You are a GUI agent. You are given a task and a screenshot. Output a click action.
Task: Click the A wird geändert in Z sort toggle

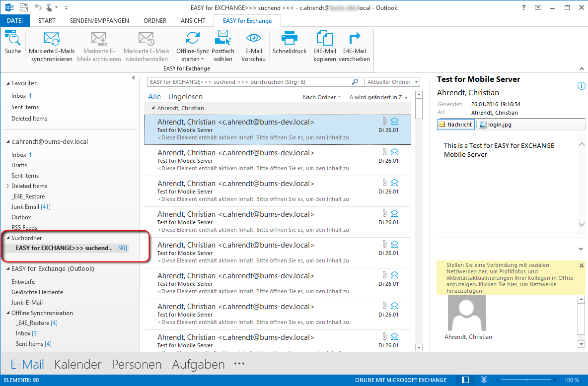378,97
